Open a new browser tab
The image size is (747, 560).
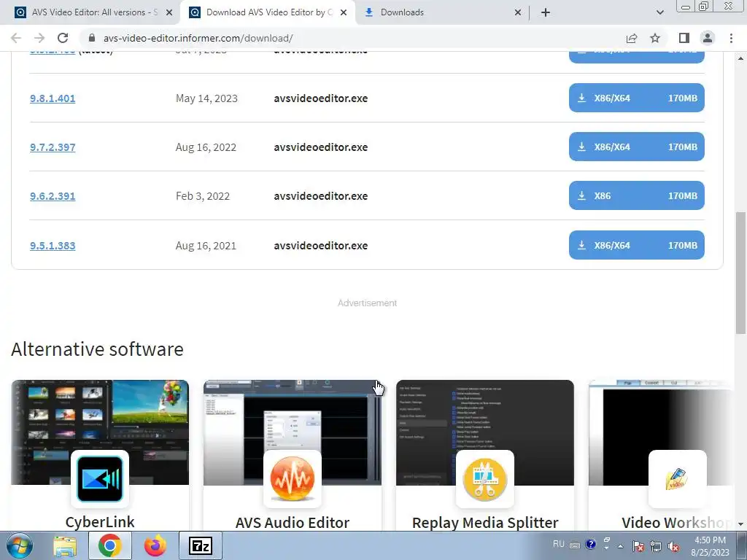546,12
